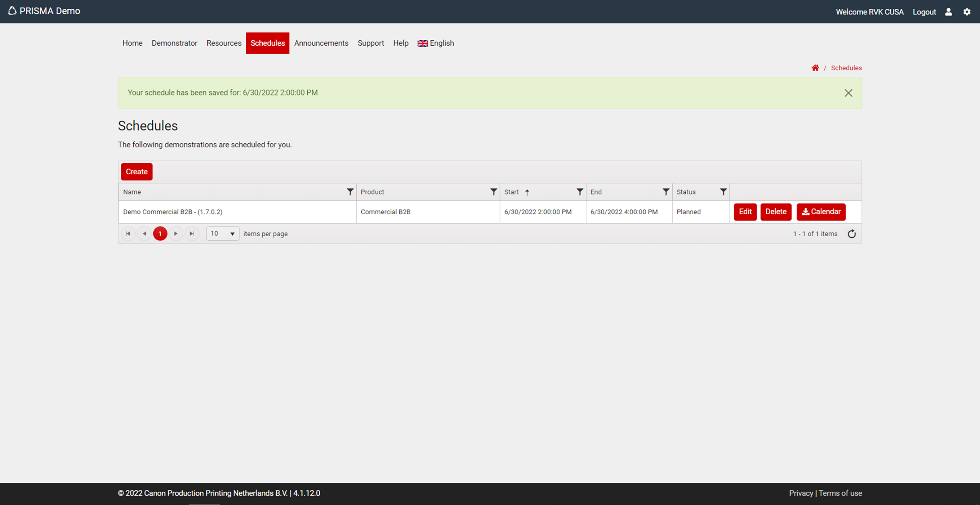Select the Schedules menu tab
This screenshot has height=505, width=980.
click(268, 43)
